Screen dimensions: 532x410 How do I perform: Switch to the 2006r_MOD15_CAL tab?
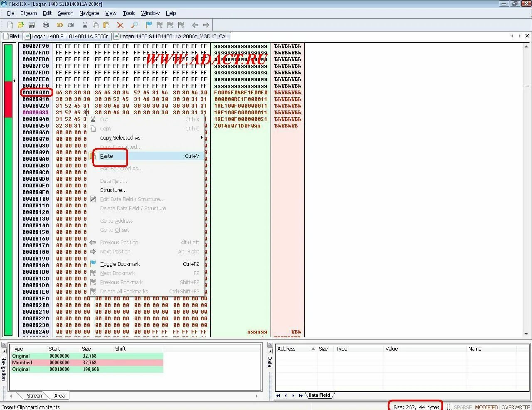tap(171, 36)
